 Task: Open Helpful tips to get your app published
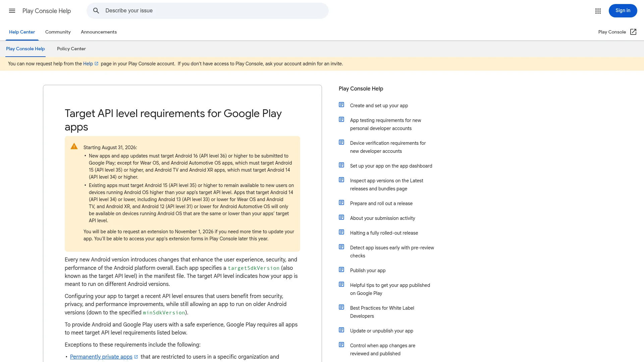(x=390, y=289)
